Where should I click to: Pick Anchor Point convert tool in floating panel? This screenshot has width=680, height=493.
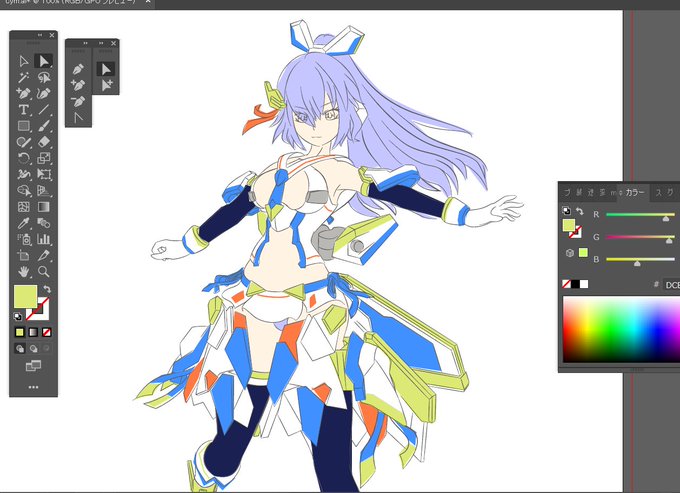tap(78, 117)
